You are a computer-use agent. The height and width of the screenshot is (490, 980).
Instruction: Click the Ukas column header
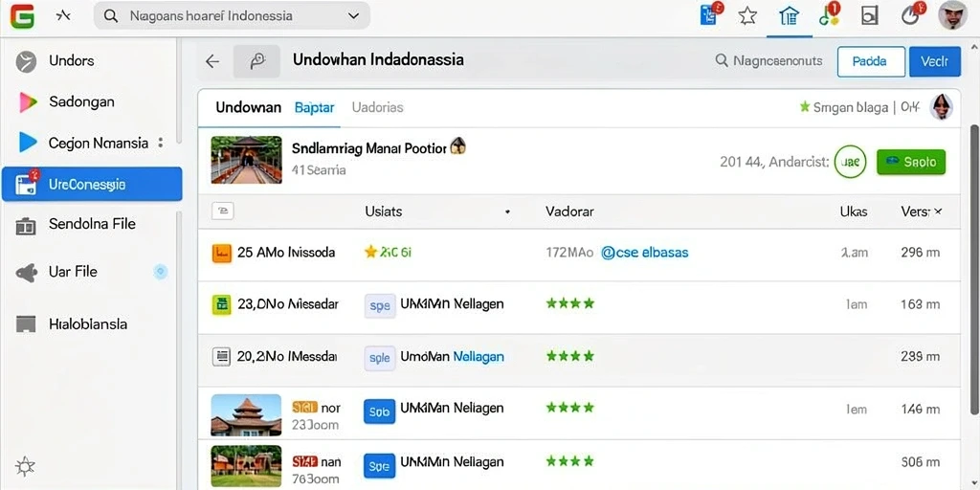click(854, 212)
